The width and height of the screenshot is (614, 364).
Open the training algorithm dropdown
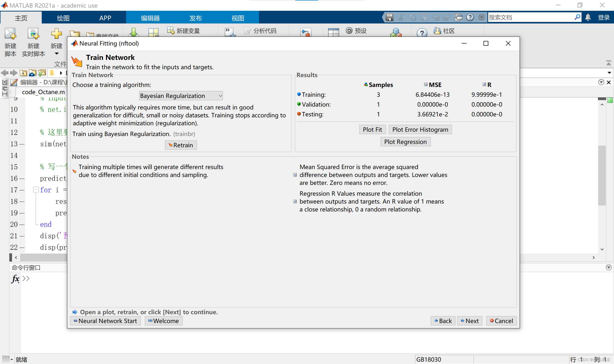pos(181,96)
